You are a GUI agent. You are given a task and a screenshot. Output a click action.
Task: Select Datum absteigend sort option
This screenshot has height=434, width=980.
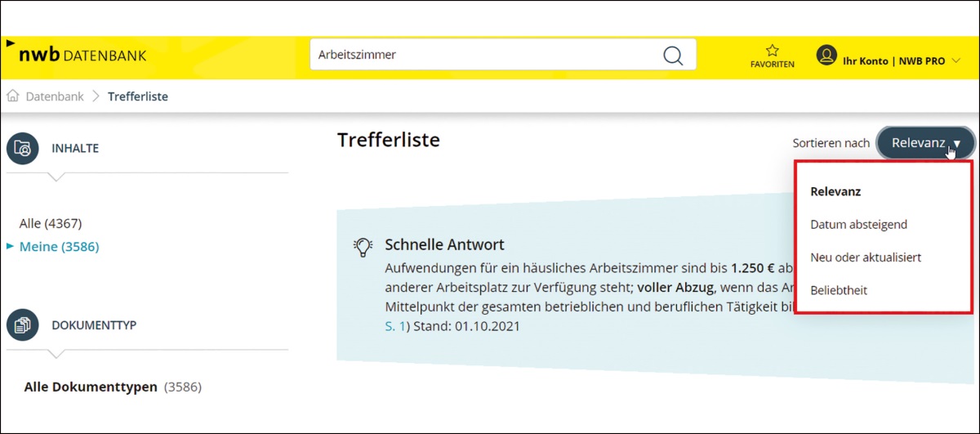tap(858, 224)
